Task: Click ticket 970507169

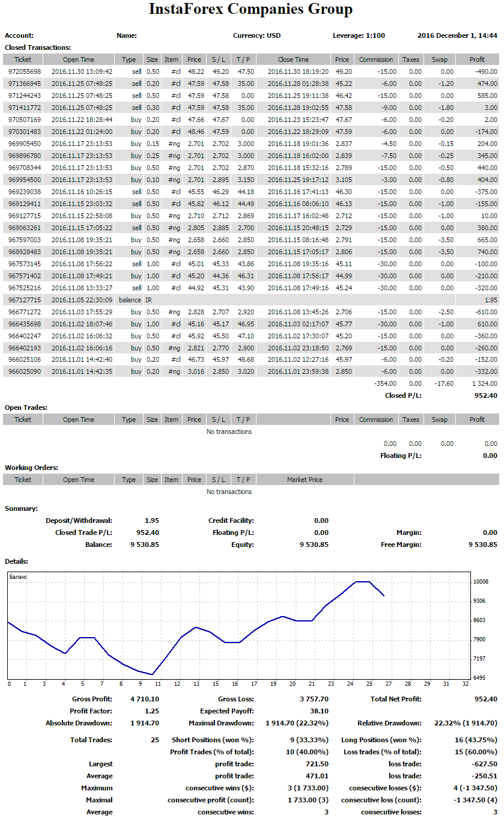Action: click(x=25, y=120)
